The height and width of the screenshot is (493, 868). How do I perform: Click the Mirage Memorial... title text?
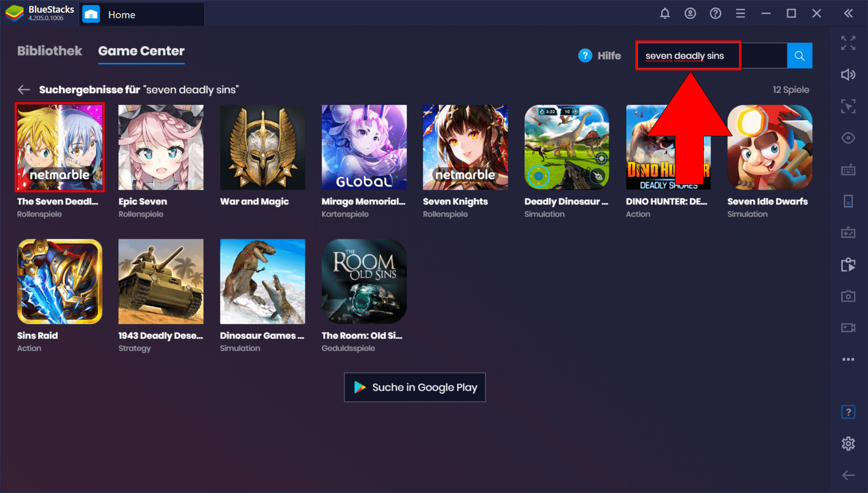pos(363,201)
